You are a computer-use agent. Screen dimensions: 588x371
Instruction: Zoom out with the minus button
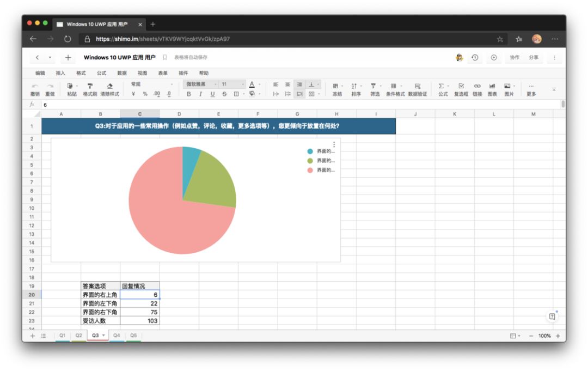point(531,336)
